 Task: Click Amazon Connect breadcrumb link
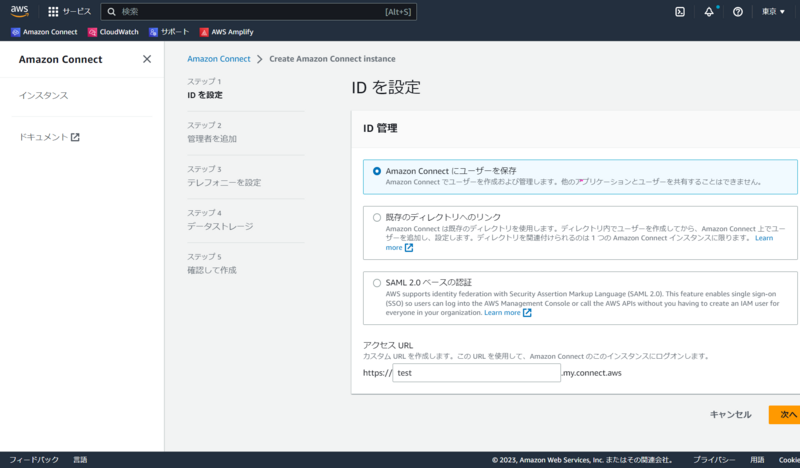coord(218,59)
